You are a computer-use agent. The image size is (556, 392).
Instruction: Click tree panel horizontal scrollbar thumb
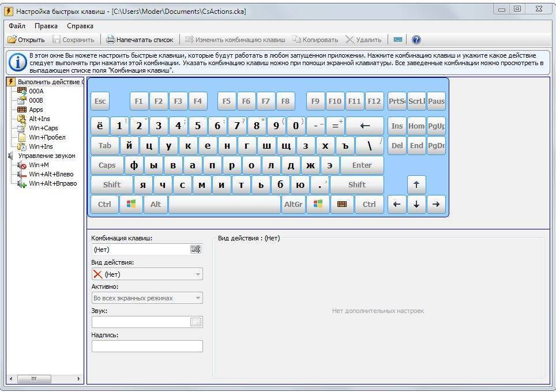pos(34,379)
